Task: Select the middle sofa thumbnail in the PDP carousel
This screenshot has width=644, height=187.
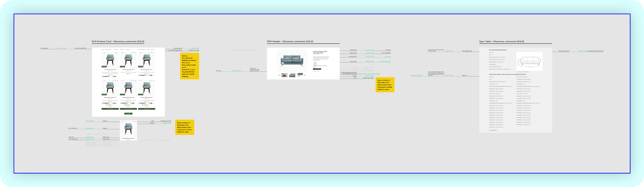Action: point(292,75)
